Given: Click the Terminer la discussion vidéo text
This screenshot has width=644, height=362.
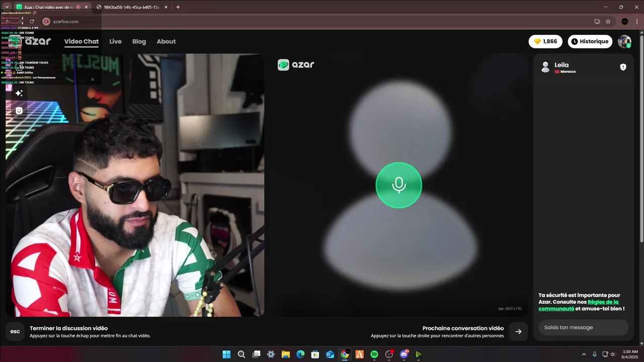Looking at the screenshot, I should [68, 328].
